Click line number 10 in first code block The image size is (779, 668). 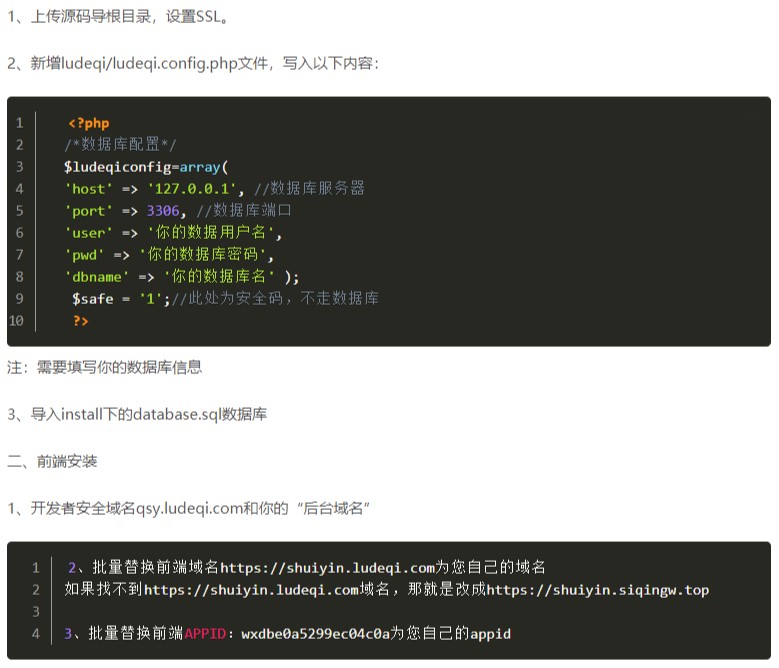[16, 321]
